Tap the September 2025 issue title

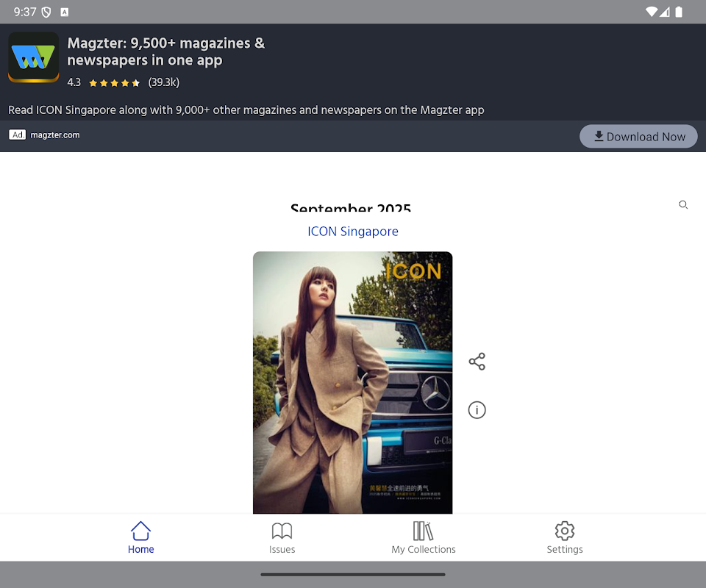point(351,207)
